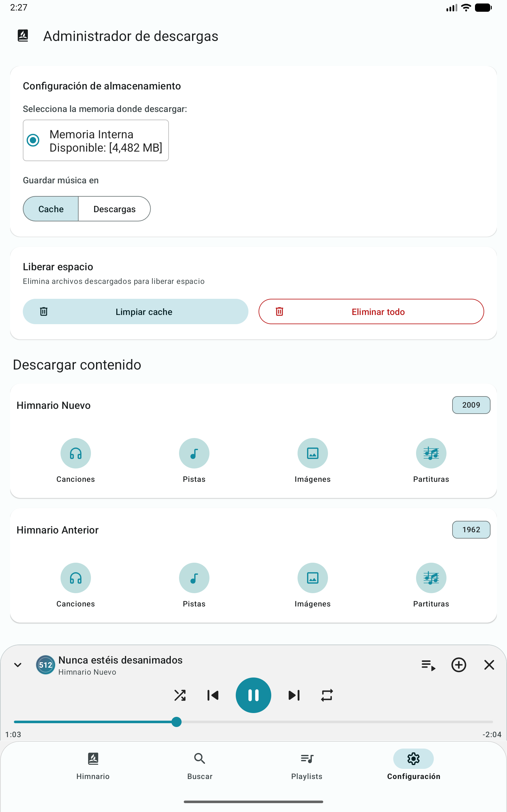Open the play queue icon
The height and width of the screenshot is (812, 507).
point(428,665)
